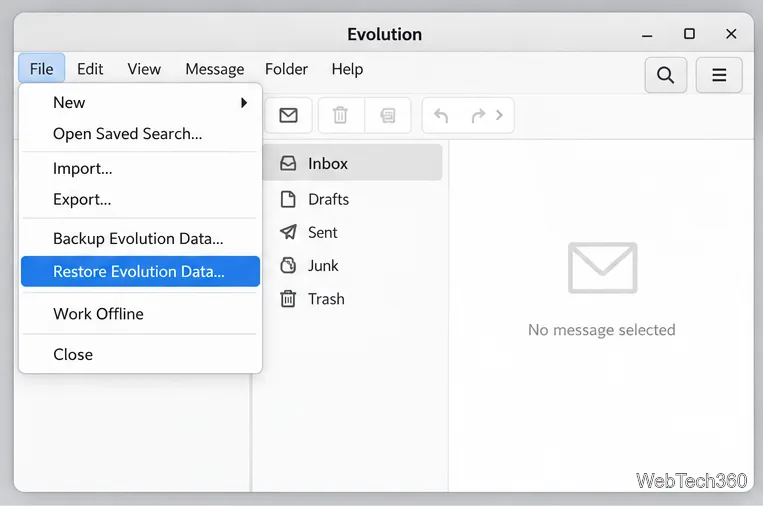
Task: Click the 'No message selected' text
Action: [601, 330]
